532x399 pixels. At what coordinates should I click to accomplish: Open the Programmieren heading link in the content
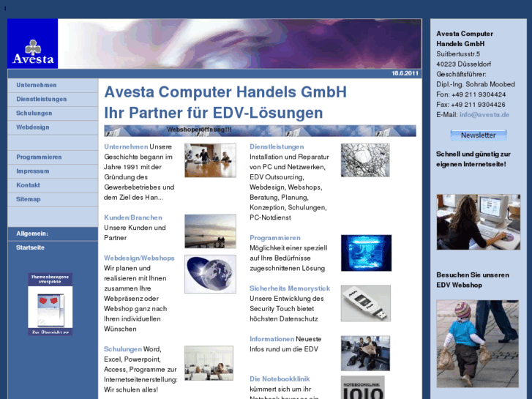[x=275, y=238]
